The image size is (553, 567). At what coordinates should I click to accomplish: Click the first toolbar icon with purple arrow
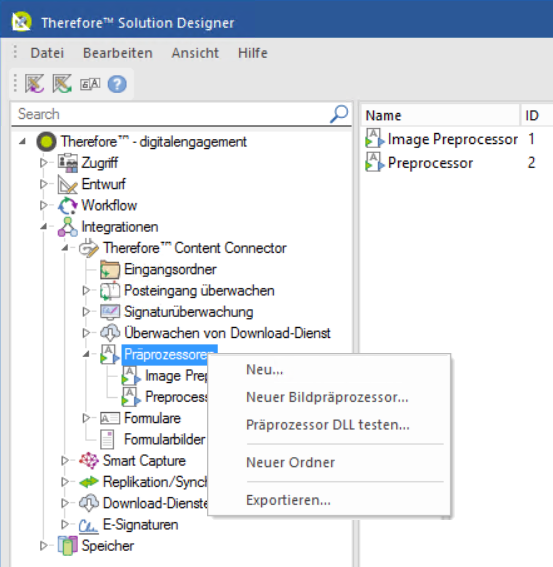coord(34,84)
